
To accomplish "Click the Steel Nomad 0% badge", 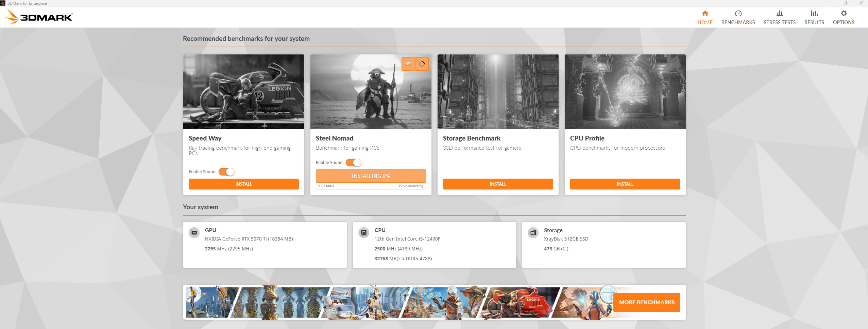I will [x=408, y=64].
